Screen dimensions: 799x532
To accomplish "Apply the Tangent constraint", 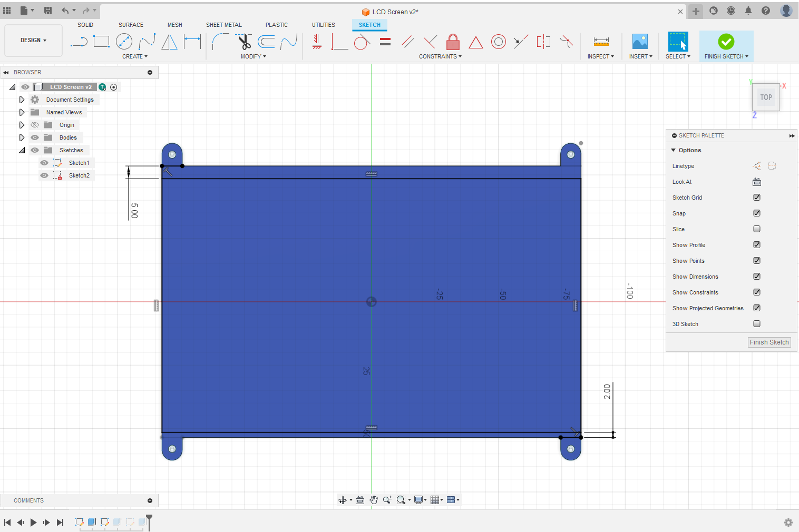I will pyautogui.click(x=362, y=42).
